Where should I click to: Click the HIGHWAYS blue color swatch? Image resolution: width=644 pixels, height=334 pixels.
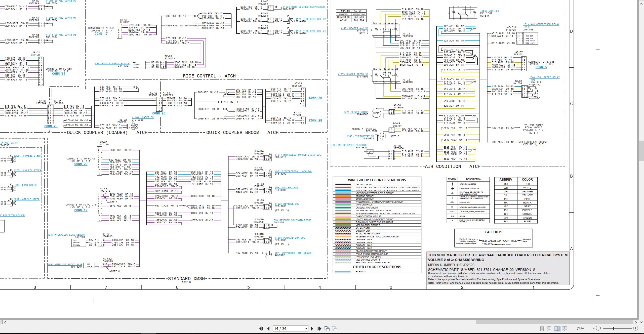coord(343,272)
